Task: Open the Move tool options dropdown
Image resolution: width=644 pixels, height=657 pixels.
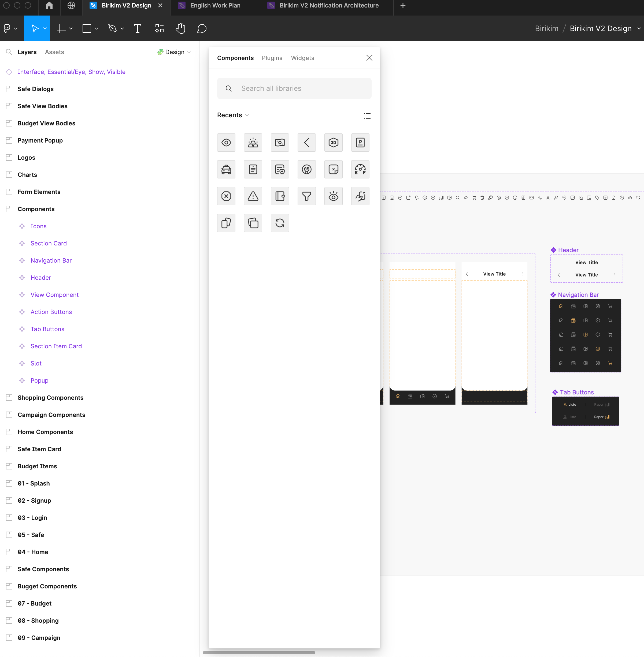Action: click(x=45, y=29)
